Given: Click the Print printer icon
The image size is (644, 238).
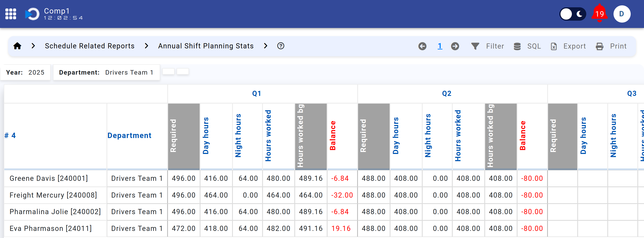Looking at the screenshot, I should point(600,46).
